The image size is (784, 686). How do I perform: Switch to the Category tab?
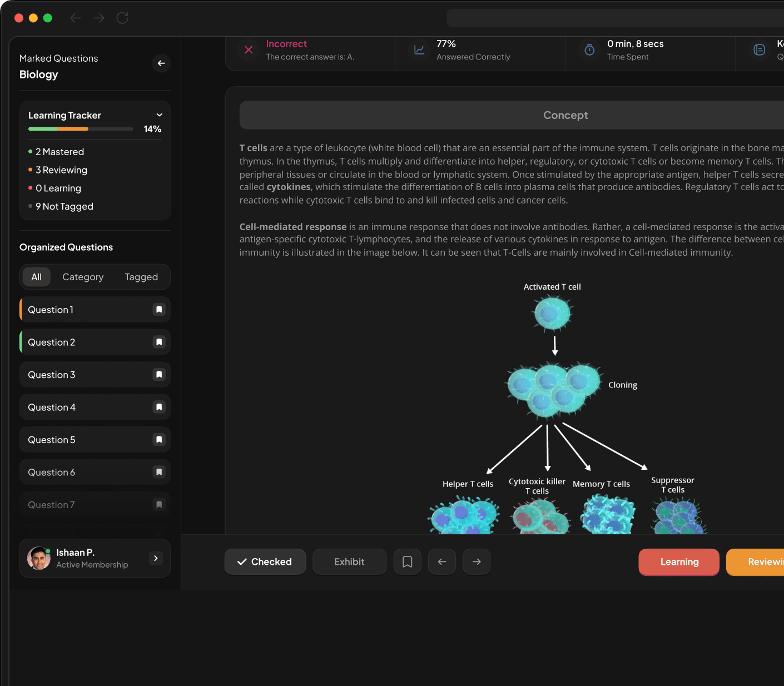pos(83,276)
